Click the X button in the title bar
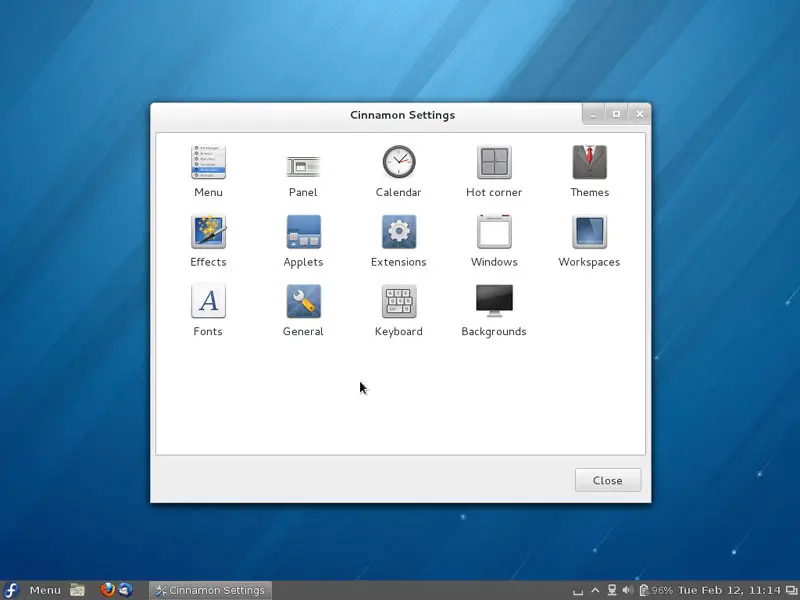The image size is (800, 600). click(x=639, y=114)
